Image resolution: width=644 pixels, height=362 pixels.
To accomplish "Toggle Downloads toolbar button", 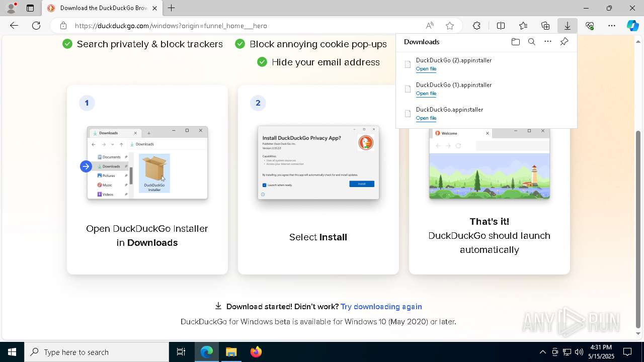I will click(x=568, y=26).
